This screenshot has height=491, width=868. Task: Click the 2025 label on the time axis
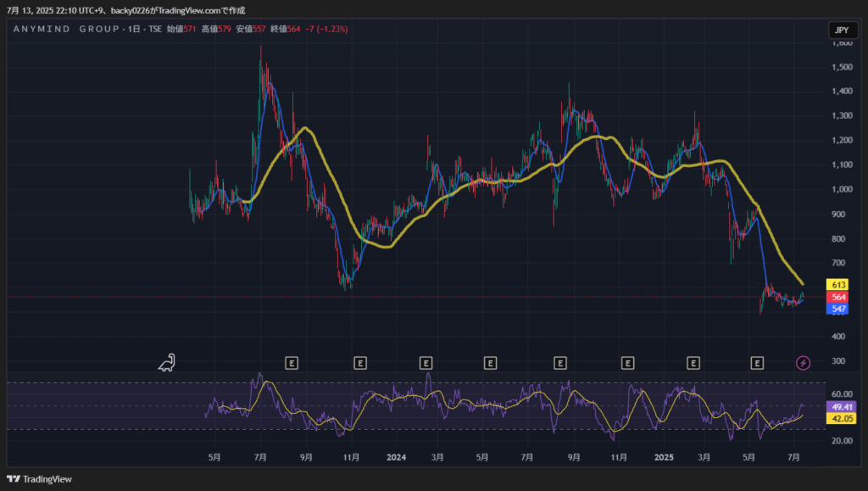664,457
